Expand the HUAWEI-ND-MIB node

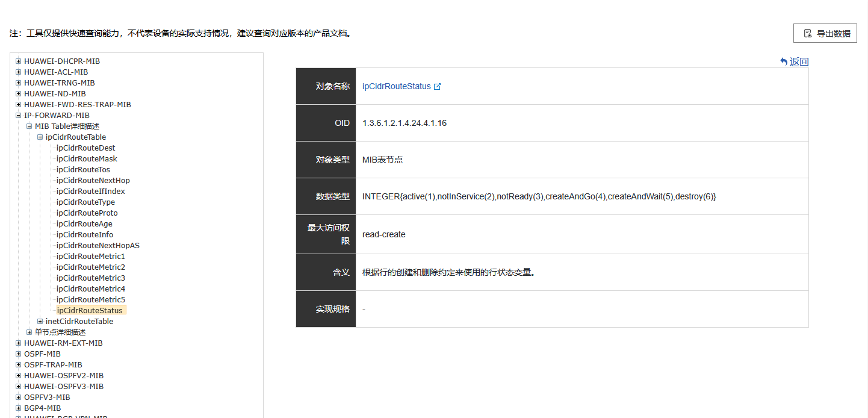click(18, 94)
